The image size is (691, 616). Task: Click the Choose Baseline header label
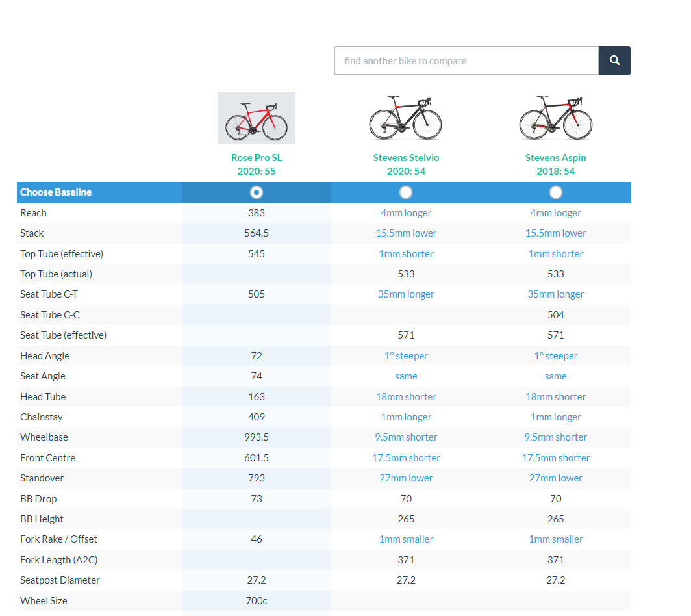point(56,192)
